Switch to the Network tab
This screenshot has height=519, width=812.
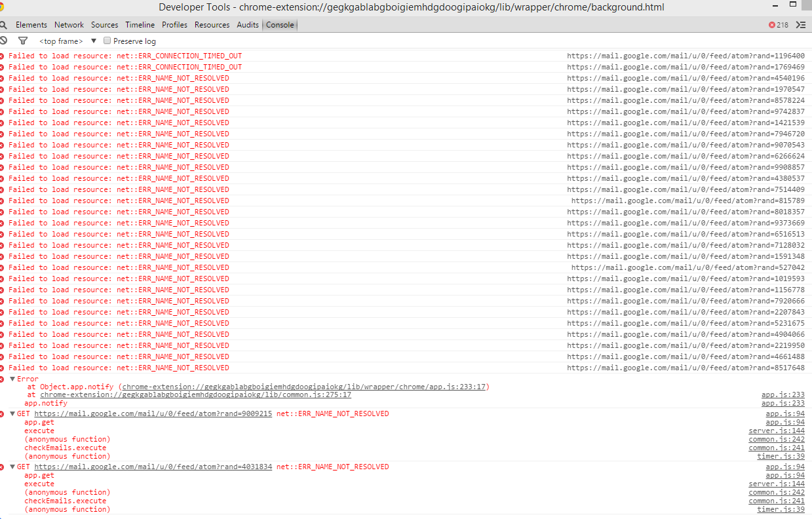[x=69, y=24]
